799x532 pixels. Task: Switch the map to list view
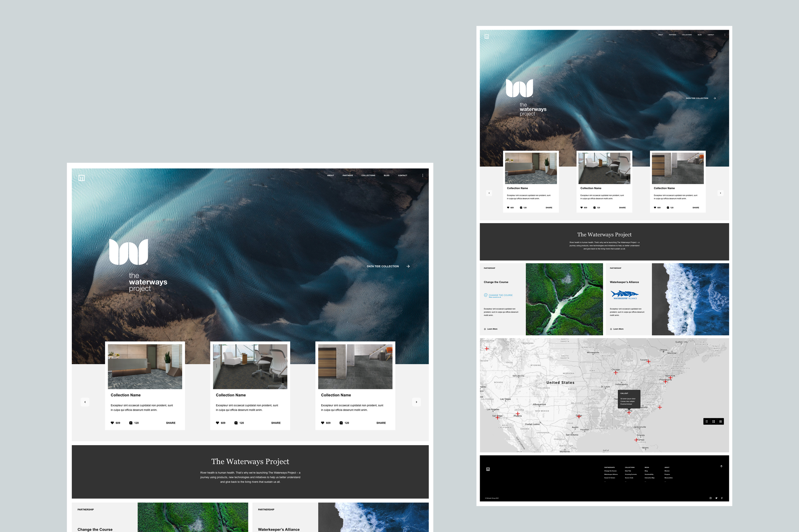click(707, 422)
